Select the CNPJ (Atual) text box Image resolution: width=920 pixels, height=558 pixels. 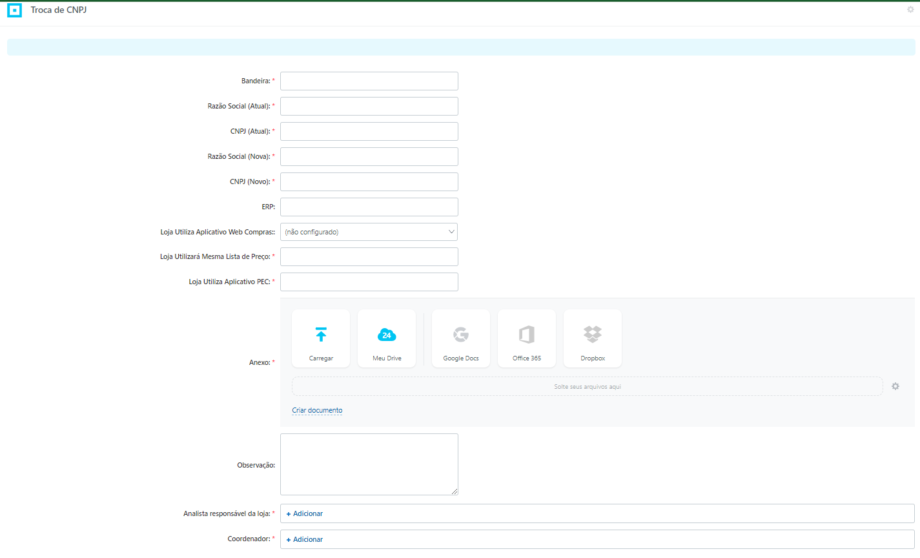coord(369,131)
